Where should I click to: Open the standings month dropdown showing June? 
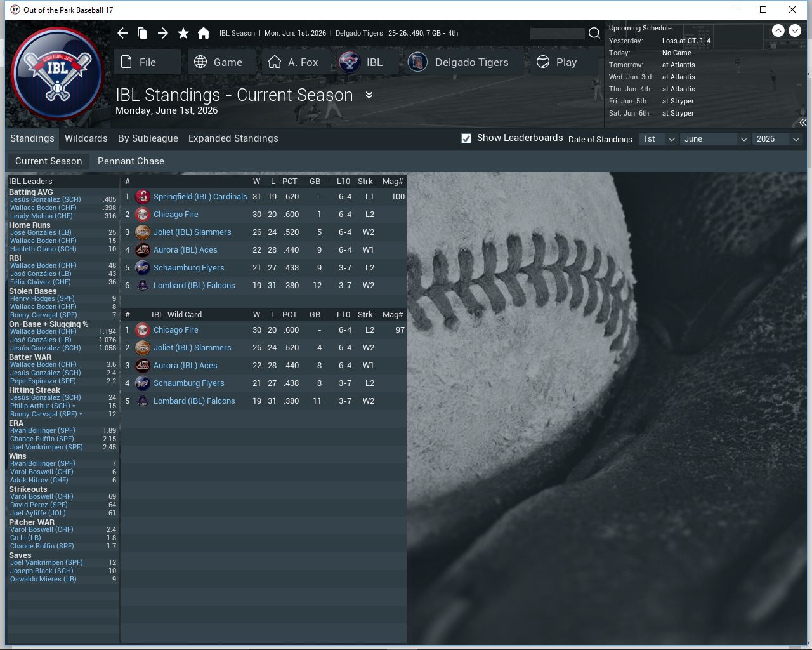click(715, 138)
